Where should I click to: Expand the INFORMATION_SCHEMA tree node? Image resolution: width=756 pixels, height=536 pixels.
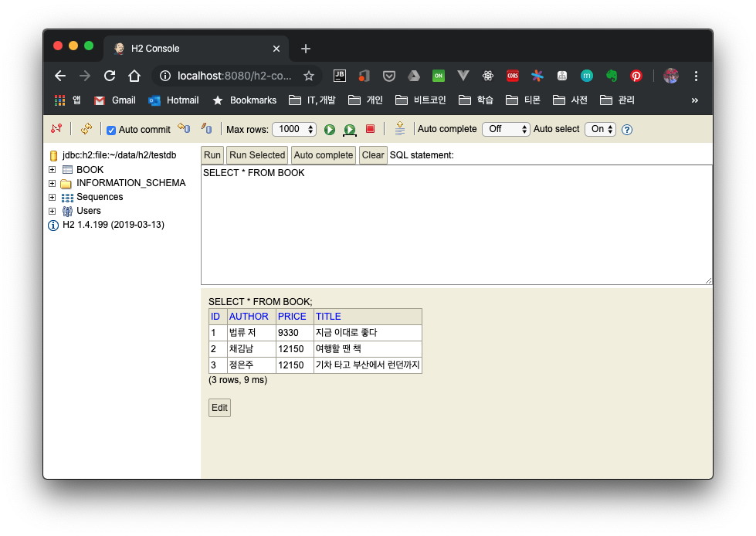click(x=52, y=184)
